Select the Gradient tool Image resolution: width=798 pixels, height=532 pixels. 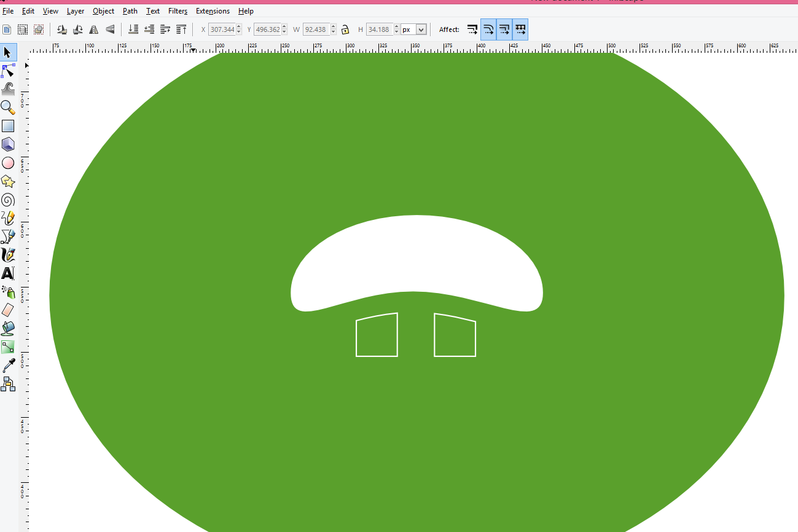point(8,347)
